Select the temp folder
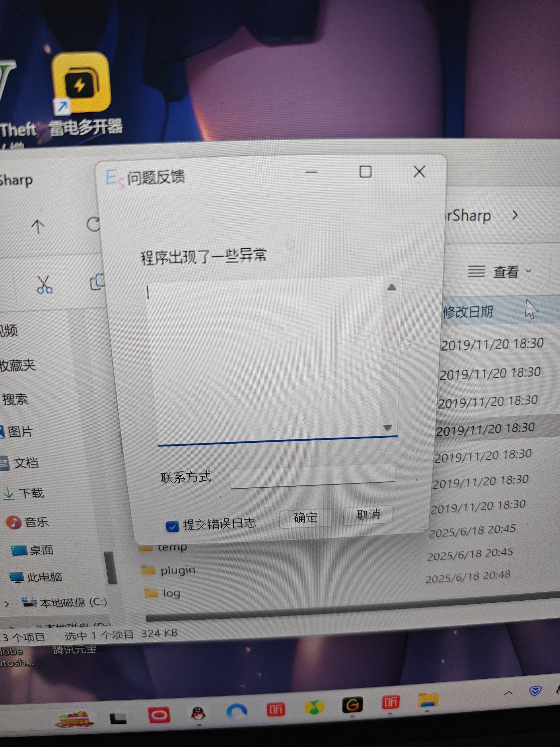The width and height of the screenshot is (560, 747). [x=163, y=547]
